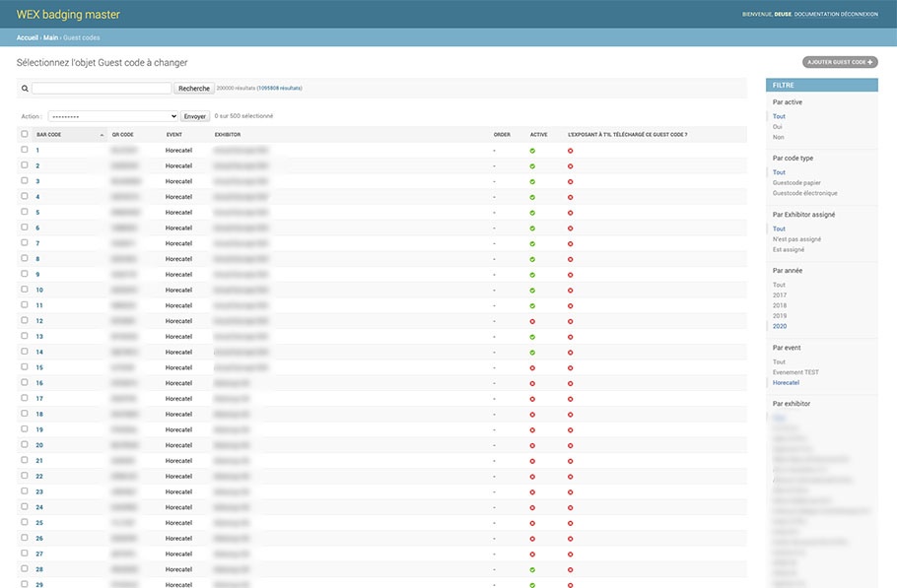Select the checkbox for bar code 17
Viewport: 897px width, 588px height.
coord(25,398)
